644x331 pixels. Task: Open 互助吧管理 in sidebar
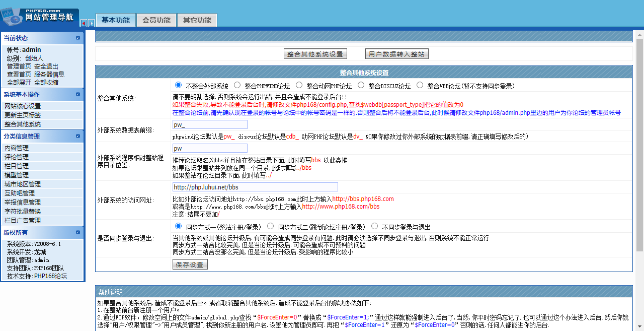click(x=20, y=193)
